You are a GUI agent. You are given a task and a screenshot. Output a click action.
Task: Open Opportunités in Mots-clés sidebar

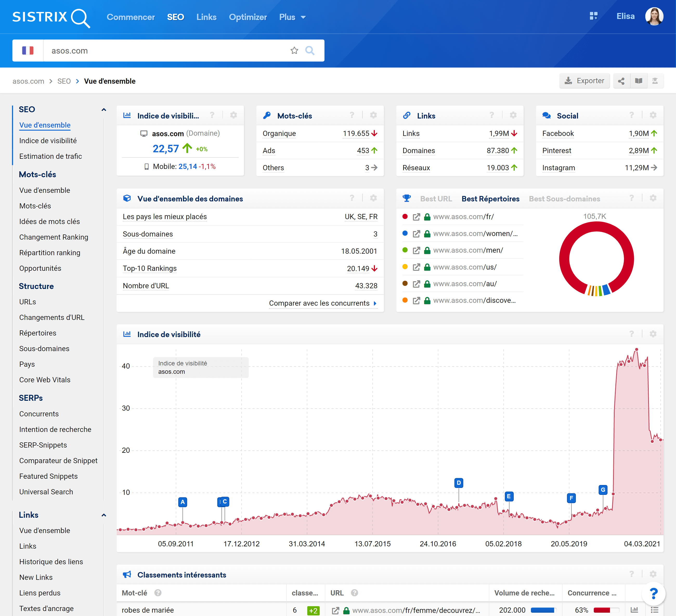click(40, 268)
